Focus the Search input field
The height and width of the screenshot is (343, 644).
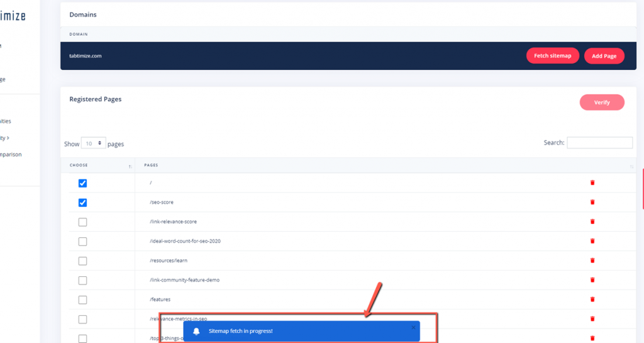599,142
